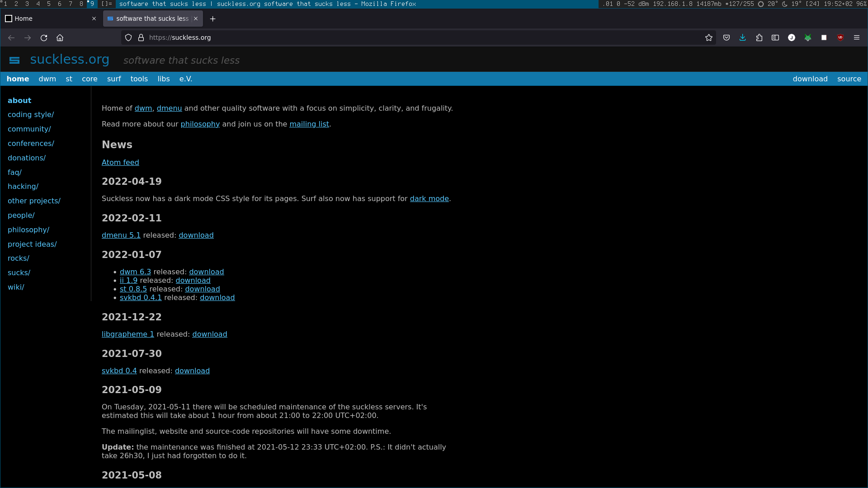Open the donations/ sidebar link
The image size is (868, 488).
[x=27, y=158]
